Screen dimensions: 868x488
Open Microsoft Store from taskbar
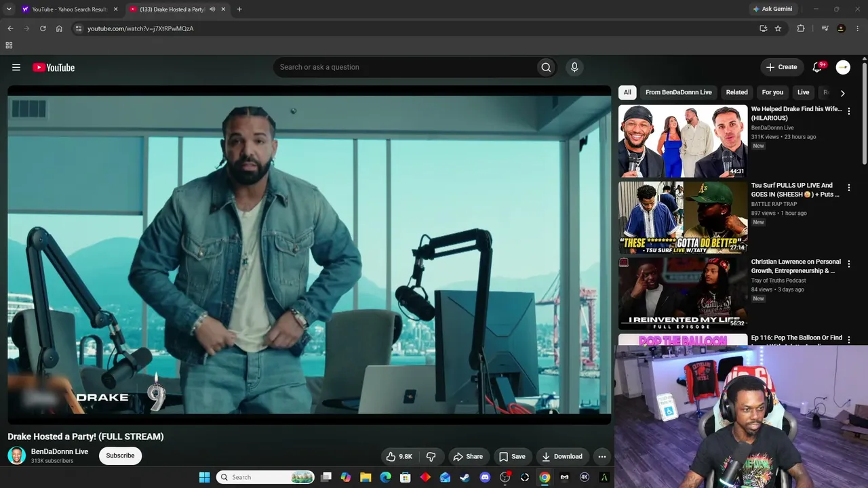[x=406, y=477]
